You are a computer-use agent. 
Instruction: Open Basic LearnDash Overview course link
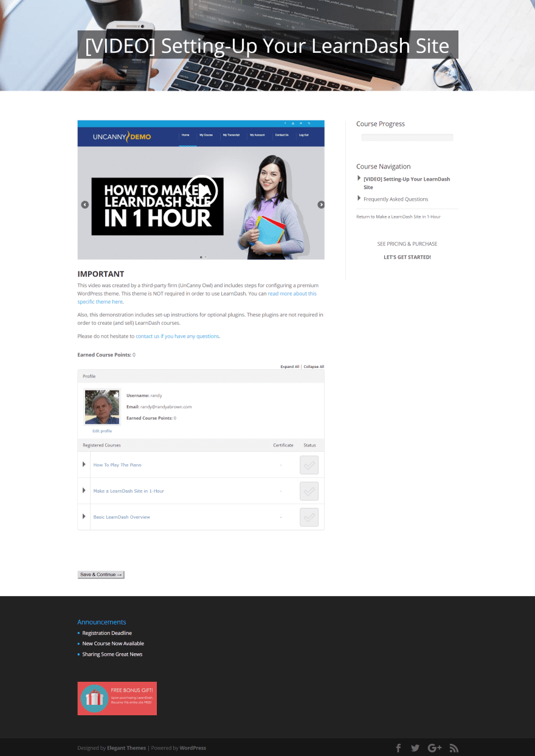(122, 517)
